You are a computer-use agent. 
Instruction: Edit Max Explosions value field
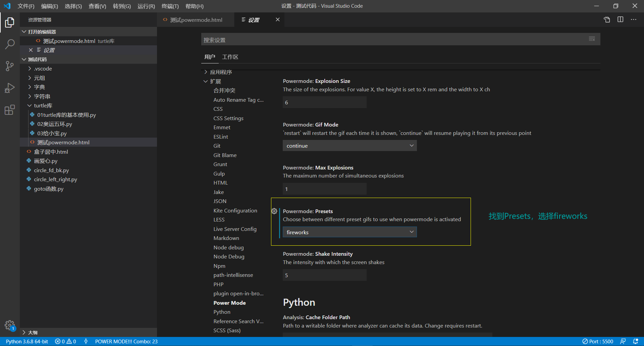(325, 189)
